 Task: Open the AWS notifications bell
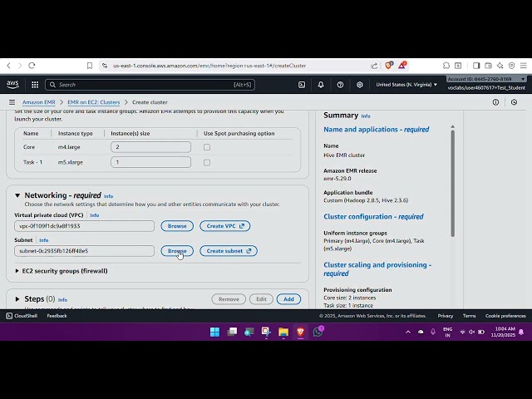click(321, 85)
